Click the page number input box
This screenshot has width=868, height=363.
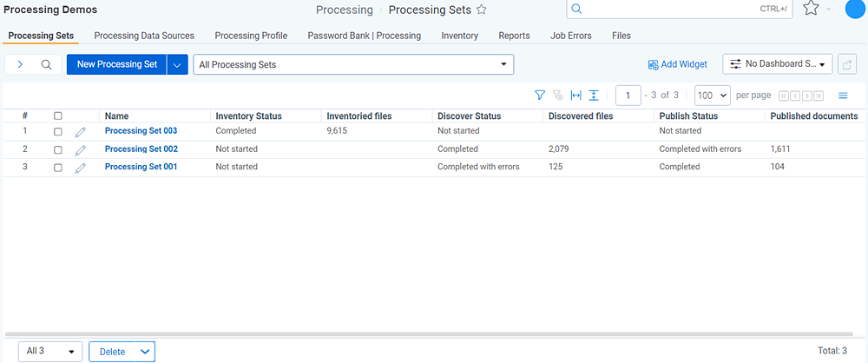click(628, 96)
